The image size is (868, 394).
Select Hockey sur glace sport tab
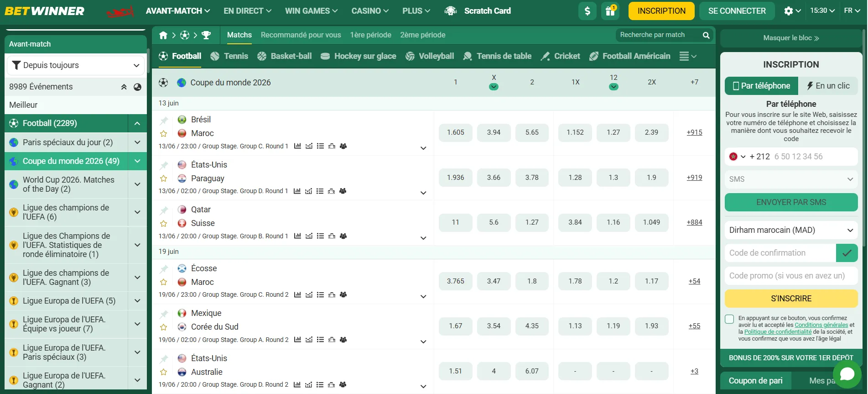359,56
